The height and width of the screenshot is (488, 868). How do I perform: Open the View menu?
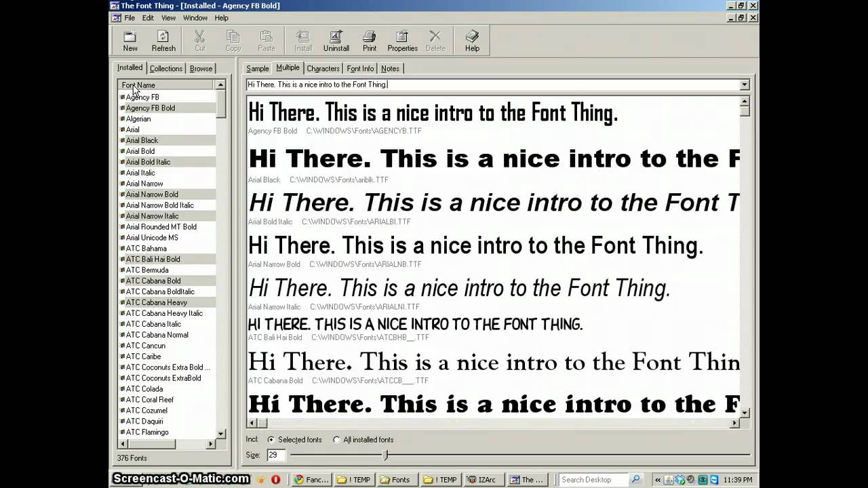(x=168, y=18)
